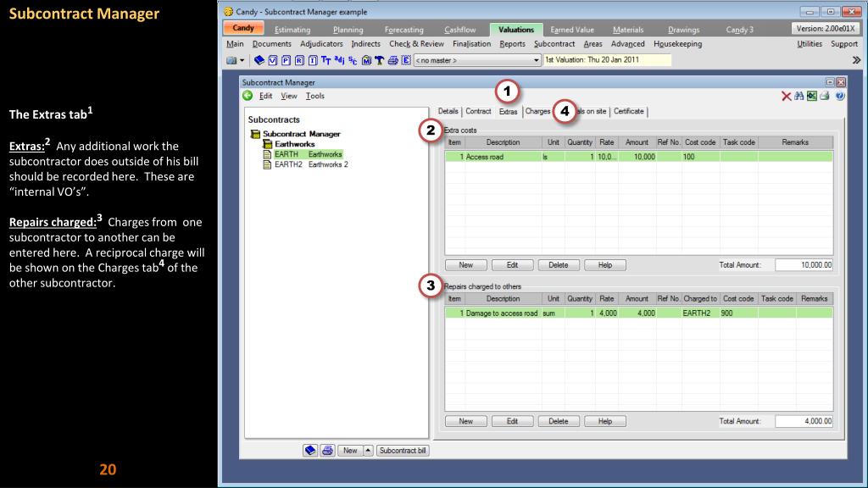This screenshot has width=868, height=488.
Task: Click Repairs Total Amount field 4,000.00
Action: click(804, 421)
